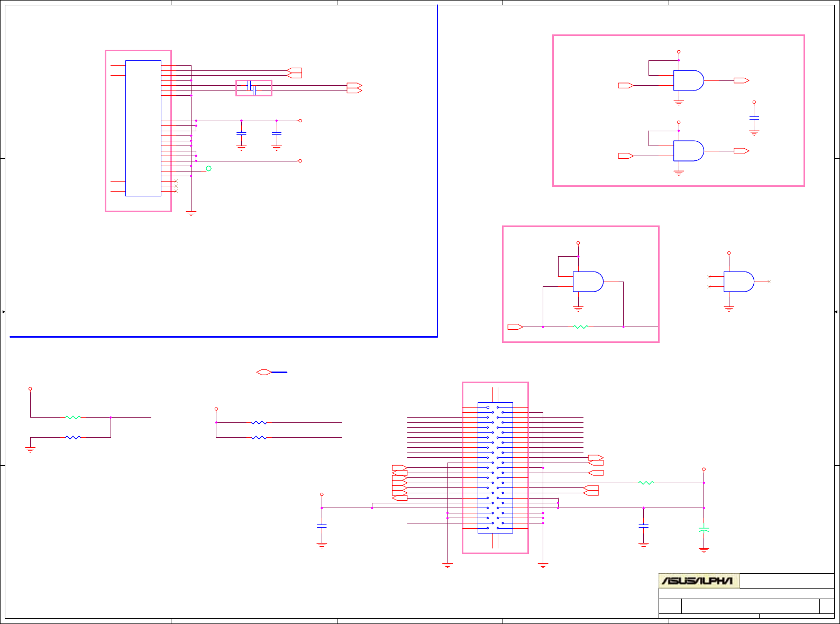Select the lower AND gate in the top-right pink box
This screenshot has height=624, width=840.
[x=689, y=151]
